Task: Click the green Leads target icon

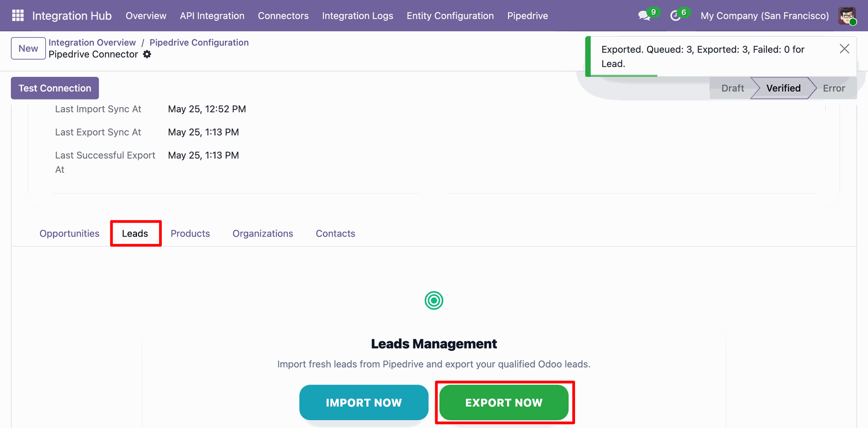Action: coord(434,300)
